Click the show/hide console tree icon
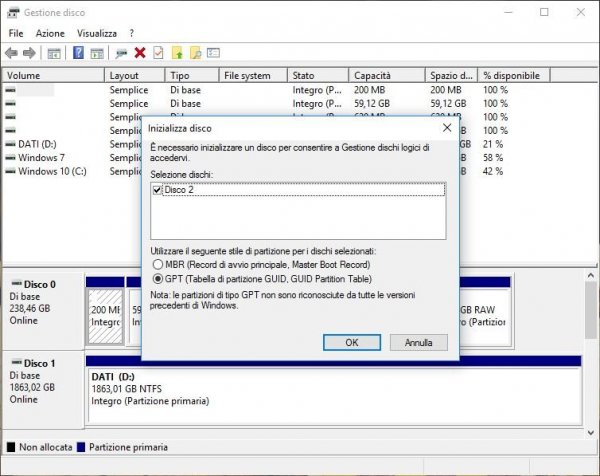The width and height of the screenshot is (600, 476). tap(54, 53)
